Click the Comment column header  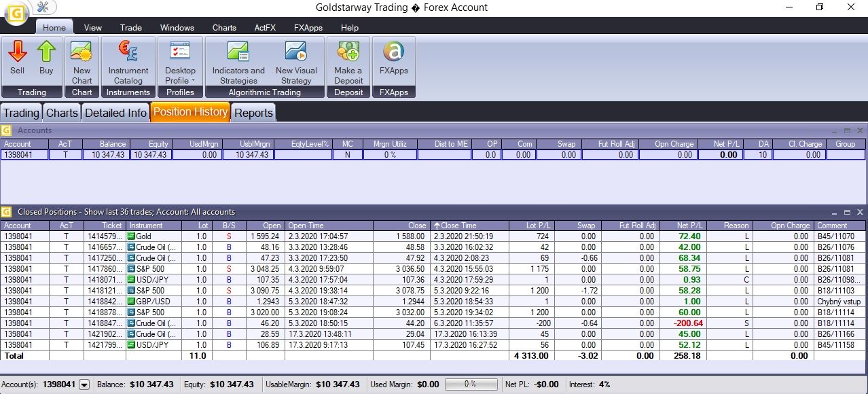839,226
